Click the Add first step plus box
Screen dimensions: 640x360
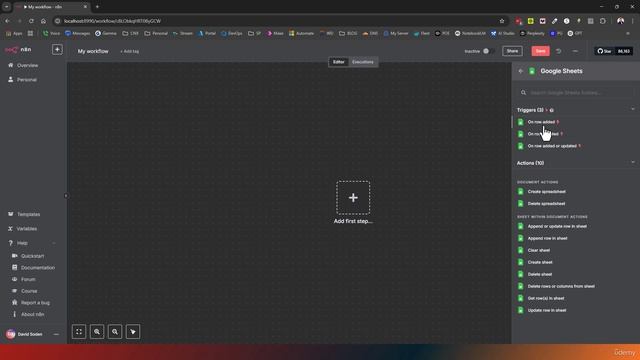[353, 198]
